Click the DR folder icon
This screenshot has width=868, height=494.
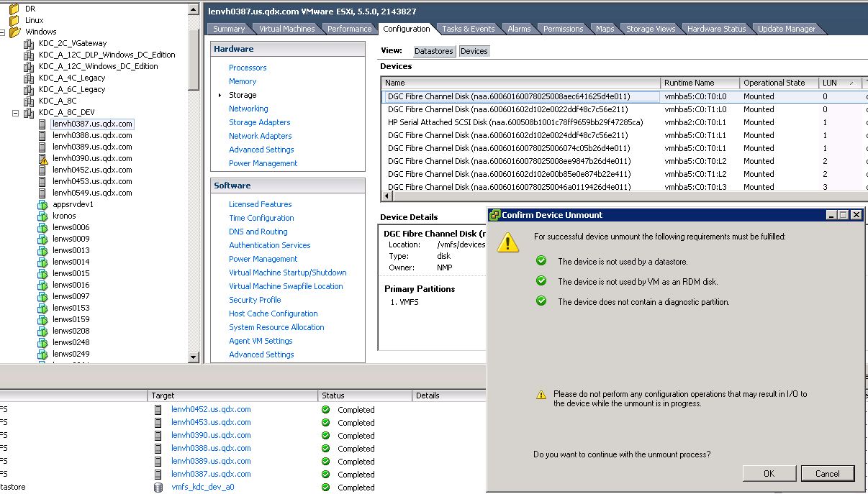(x=14, y=9)
